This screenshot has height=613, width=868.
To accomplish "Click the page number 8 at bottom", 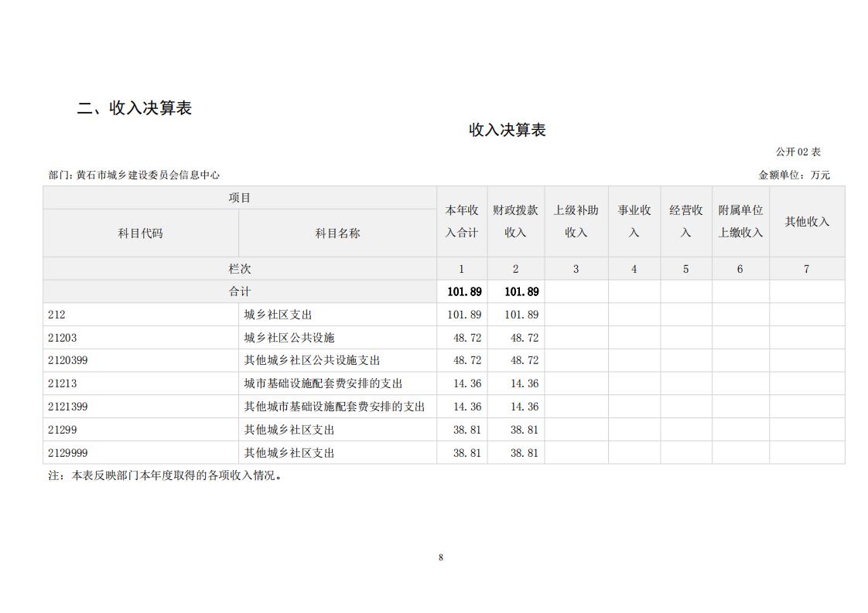I will click(x=441, y=557).
